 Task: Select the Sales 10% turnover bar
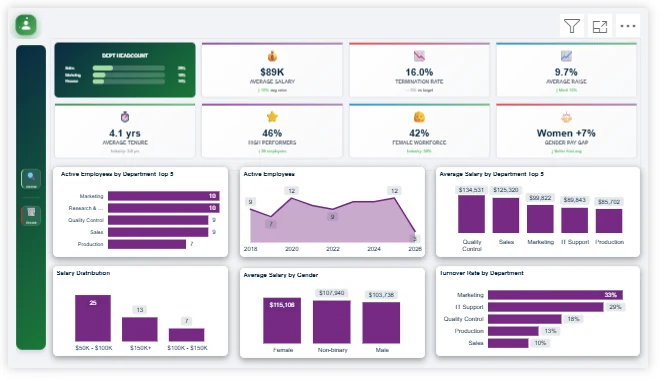click(508, 343)
